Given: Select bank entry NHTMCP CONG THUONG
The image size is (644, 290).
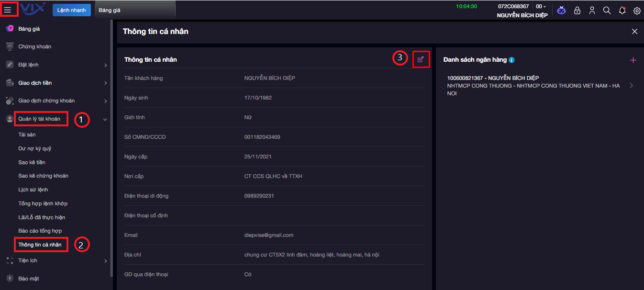Looking at the screenshot, I should tap(533, 86).
